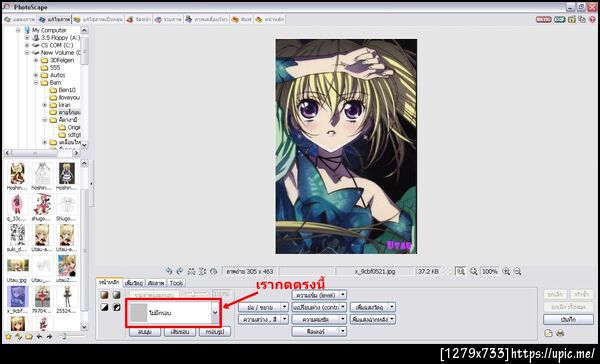Click the Frame Line button
This screenshot has height=364, width=600.
(179, 332)
